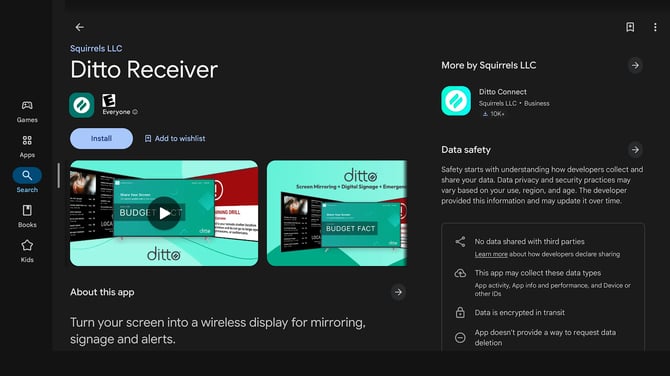Image resolution: width=670 pixels, height=376 pixels.
Task: Click the More by Squirrels LLC heading
Action: [x=488, y=65]
